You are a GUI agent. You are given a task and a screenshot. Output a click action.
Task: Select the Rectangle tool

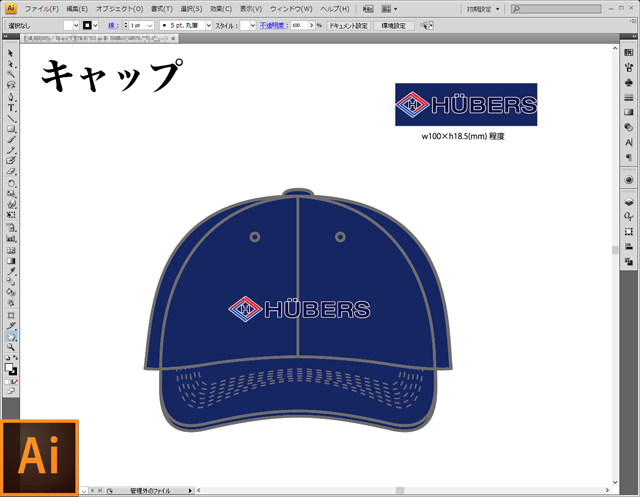11,129
